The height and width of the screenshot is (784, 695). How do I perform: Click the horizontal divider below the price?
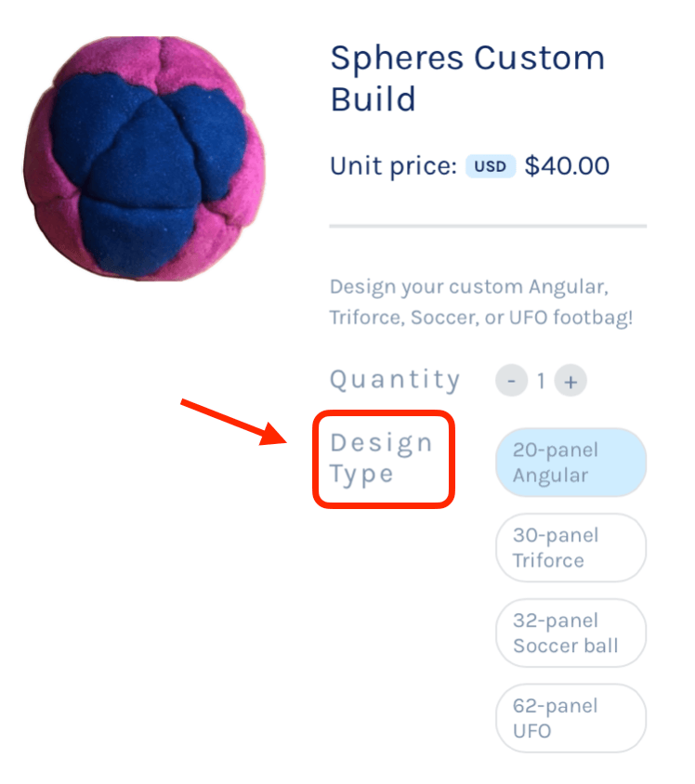(x=487, y=226)
